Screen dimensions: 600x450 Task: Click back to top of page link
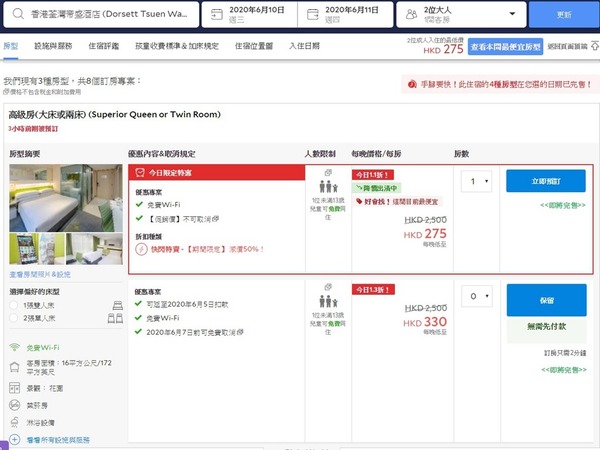(x=567, y=46)
